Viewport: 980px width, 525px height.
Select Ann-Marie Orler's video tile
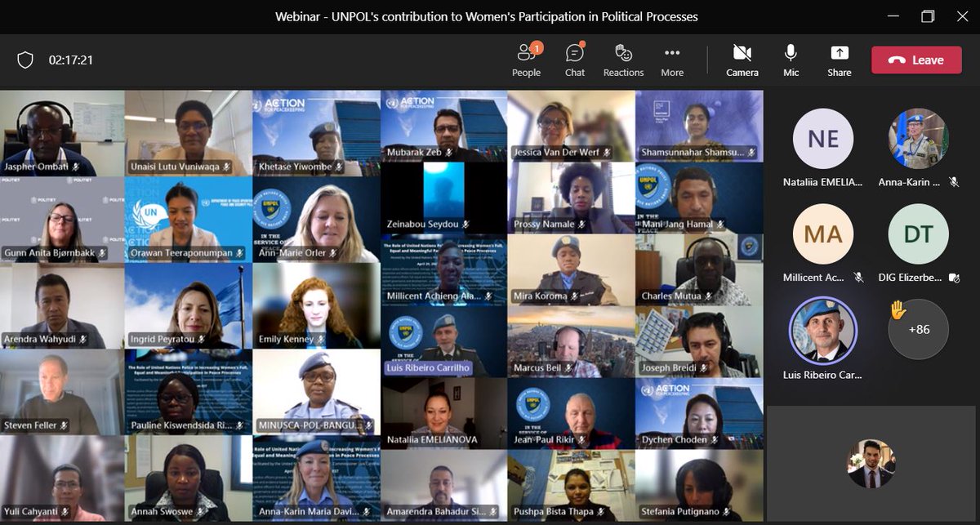pos(317,220)
